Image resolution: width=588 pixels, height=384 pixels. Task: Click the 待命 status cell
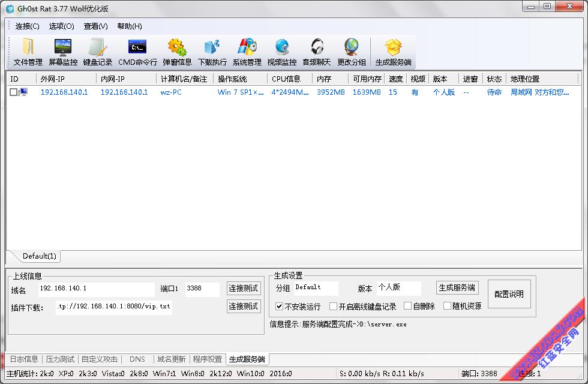pyautogui.click(x=494, y=92)
